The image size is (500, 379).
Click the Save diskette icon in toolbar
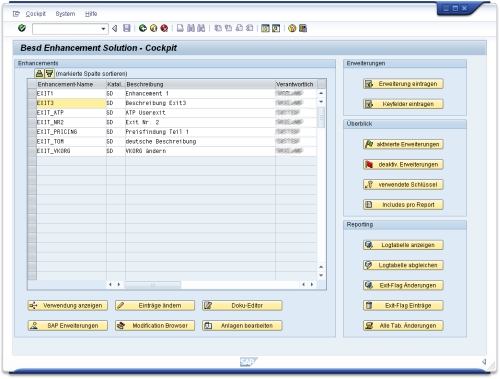127,28
